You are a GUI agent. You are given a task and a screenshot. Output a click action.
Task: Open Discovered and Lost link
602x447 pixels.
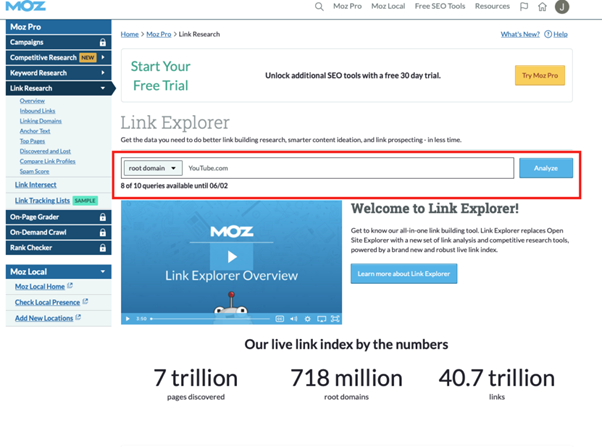click(x=45, y=151)
